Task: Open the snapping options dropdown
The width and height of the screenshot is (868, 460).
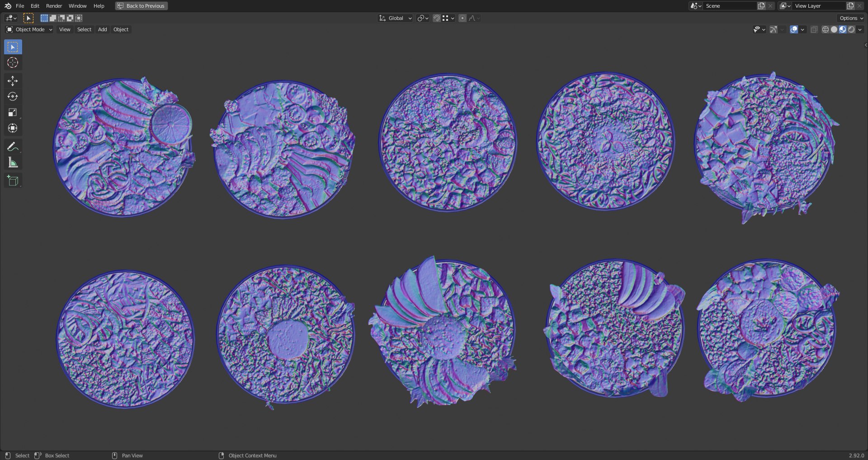Action: (448, 18)
